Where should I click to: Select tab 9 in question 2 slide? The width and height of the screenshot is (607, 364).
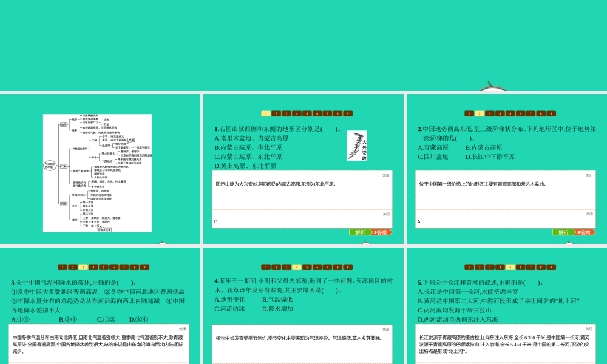pyautogui.click(x=551, y=113)
